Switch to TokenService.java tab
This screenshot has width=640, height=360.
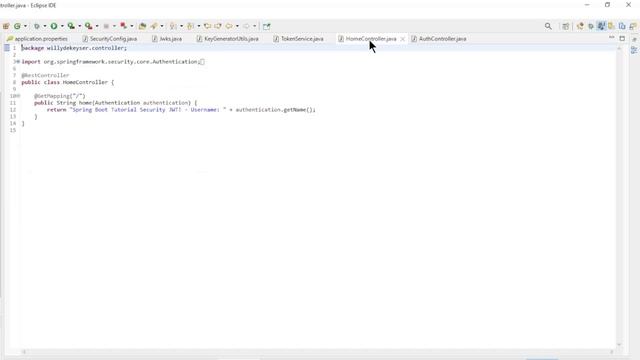coord(298,39)
